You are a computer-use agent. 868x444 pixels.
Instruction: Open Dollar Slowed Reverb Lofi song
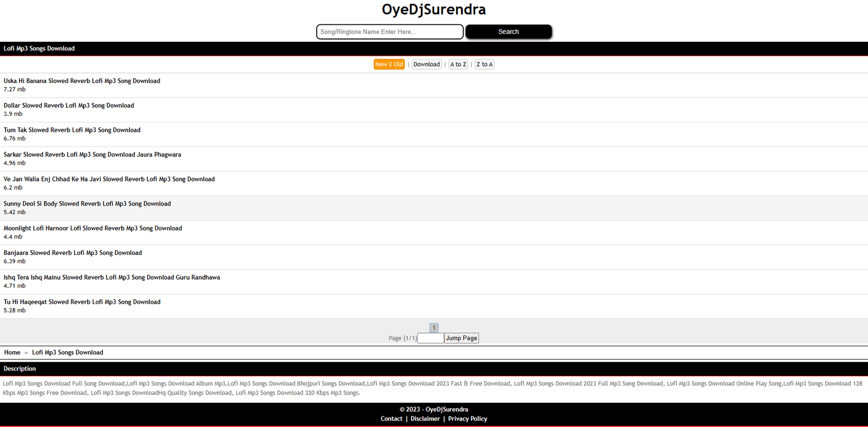(69, 106)
